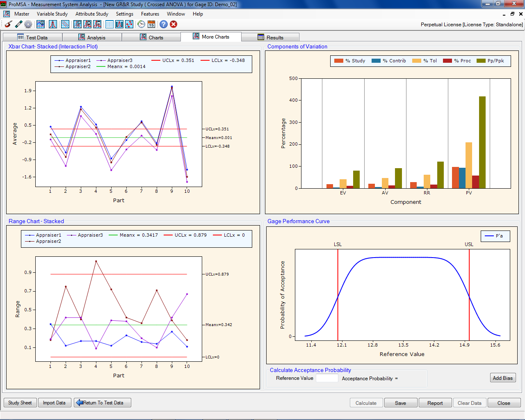Click the Report button
Screen dimensions: 525x420
point(435,403)
